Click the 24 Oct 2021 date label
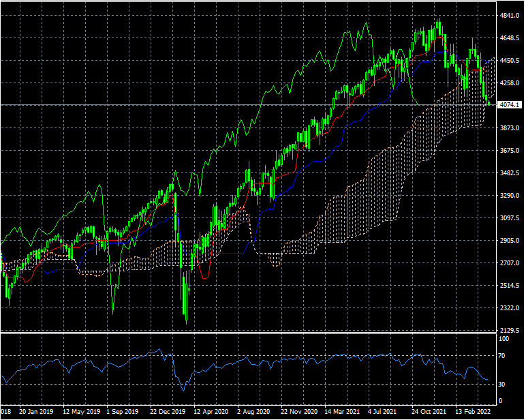 (429, 412)
